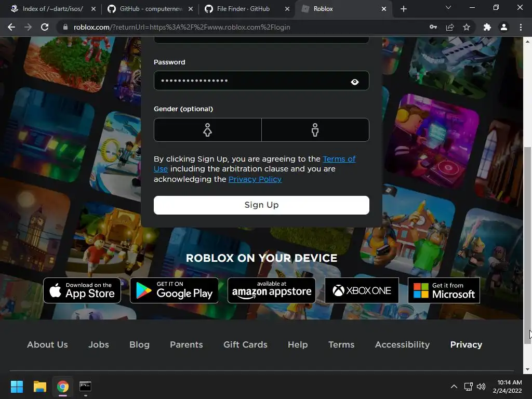Click the scrollbar down arrow
Image resolution: width=532 pixels, height=399 pixels.
pos(527,369)
